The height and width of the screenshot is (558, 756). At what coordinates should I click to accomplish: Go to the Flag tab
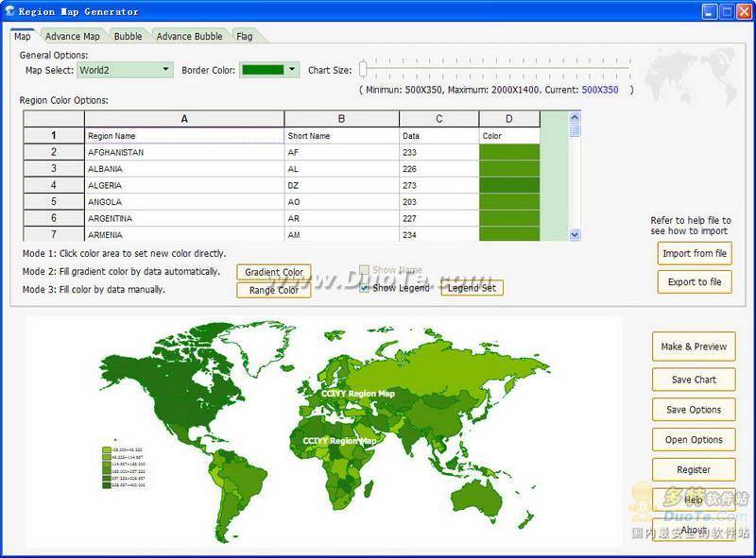pos(245,36)
